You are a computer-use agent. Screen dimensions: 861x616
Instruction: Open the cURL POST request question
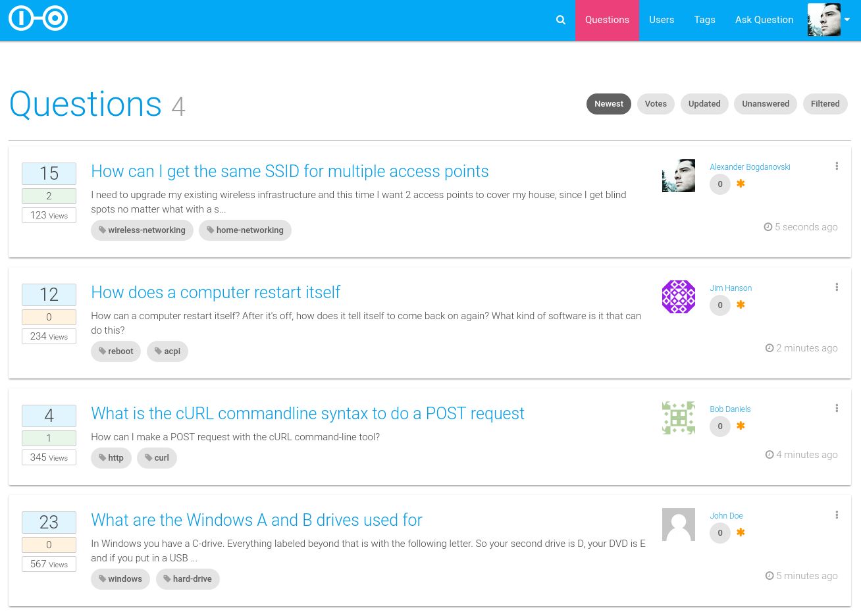(x=307, y=413)
